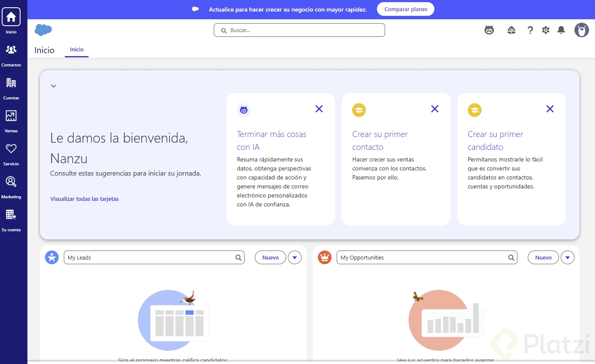Open Marketing magnifier icon in sidebar
595x364 pixels.
tap(11, 182)
